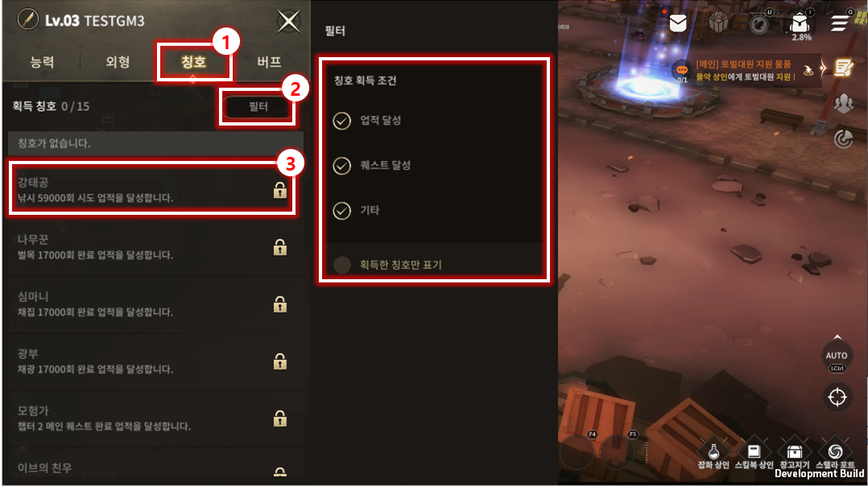Switch to the 능력 tab
Screen dimensions: 868x486
[x=42, y=61]
